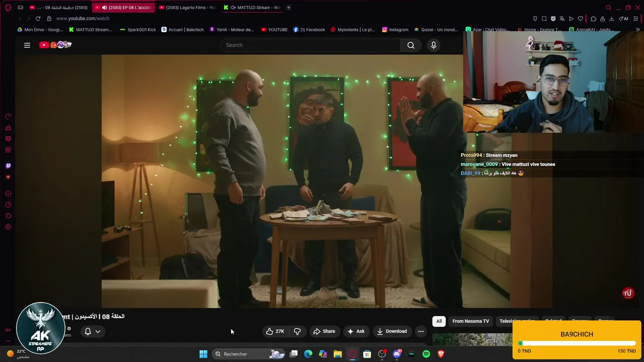
Task: Click the Ask button
Action: point(355,331)
